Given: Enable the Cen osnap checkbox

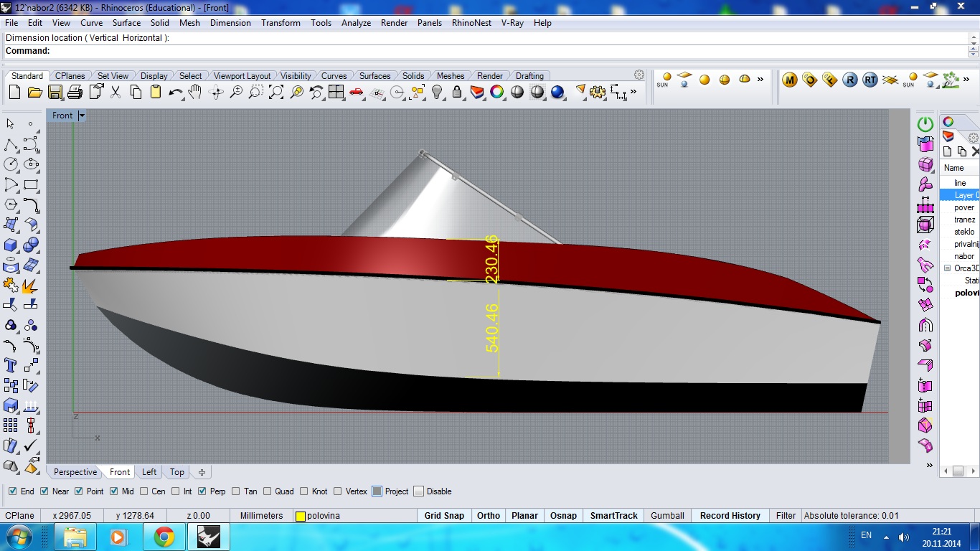Looking at the screenshot, I should point(144,491).
